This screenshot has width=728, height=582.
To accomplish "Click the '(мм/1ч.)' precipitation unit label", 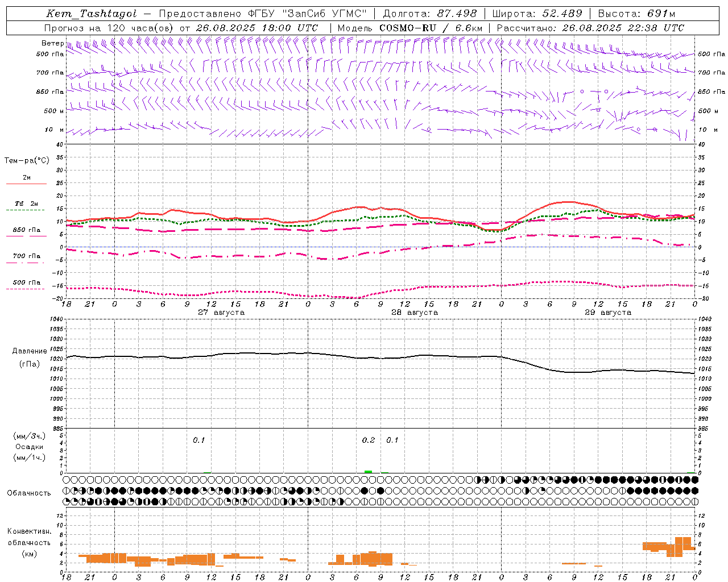I will pos(30,458).
